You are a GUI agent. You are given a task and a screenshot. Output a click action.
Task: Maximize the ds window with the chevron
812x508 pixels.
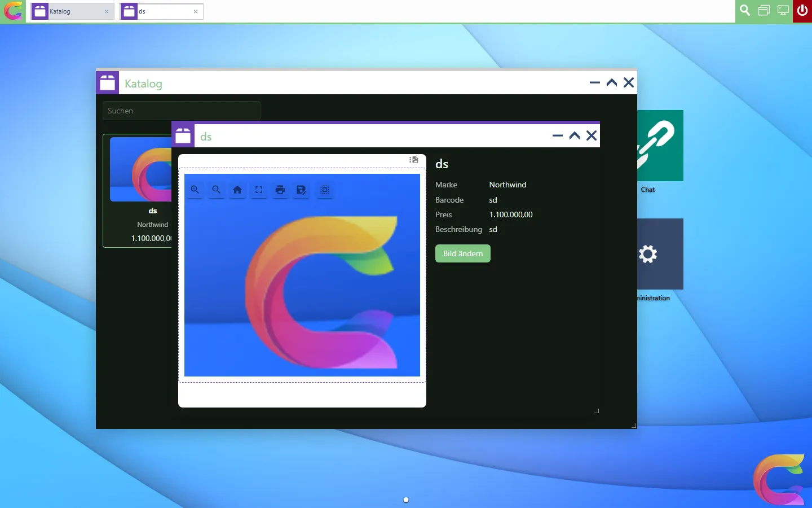[x=575, y=135]
